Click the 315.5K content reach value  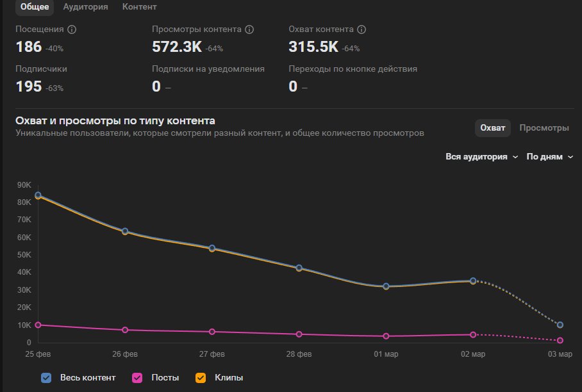coord(313,47)
